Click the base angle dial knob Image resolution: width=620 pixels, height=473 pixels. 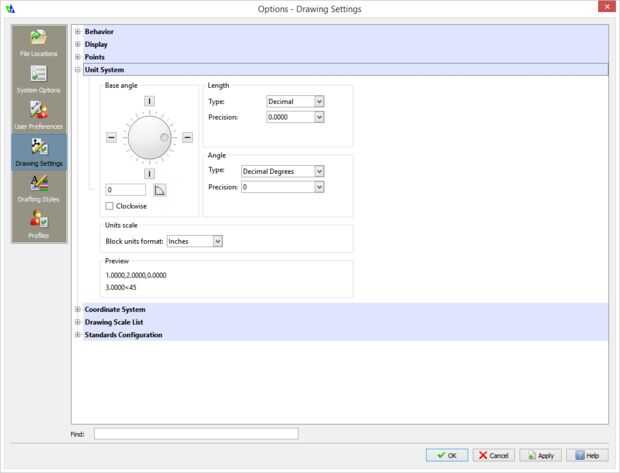tap(149, 138)
